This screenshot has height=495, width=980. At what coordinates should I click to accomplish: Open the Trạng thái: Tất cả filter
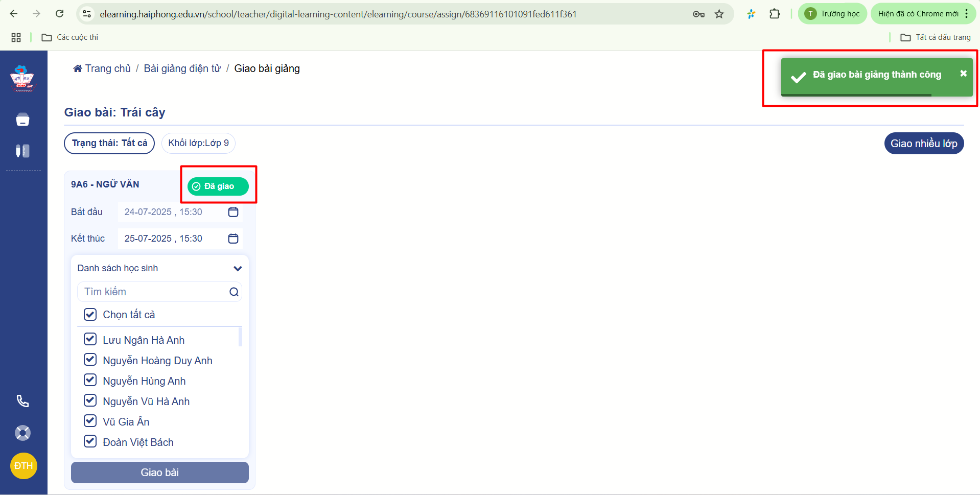click(109, 143)
